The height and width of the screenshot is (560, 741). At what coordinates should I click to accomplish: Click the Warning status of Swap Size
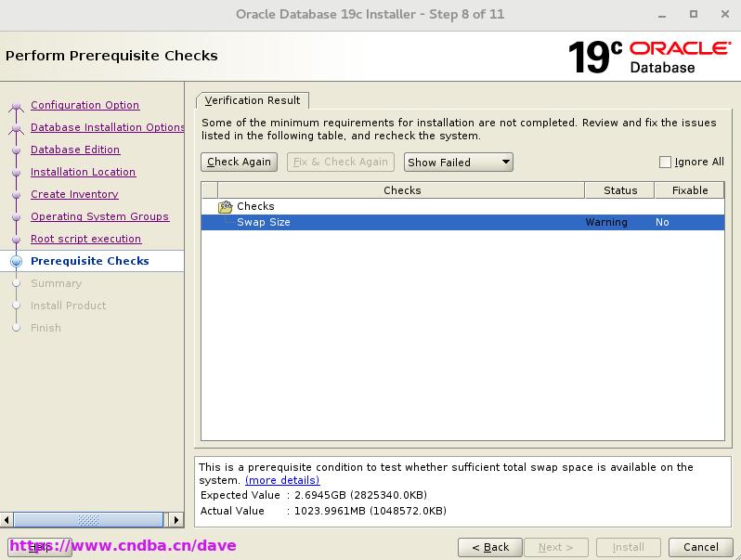tap(606, 223)
